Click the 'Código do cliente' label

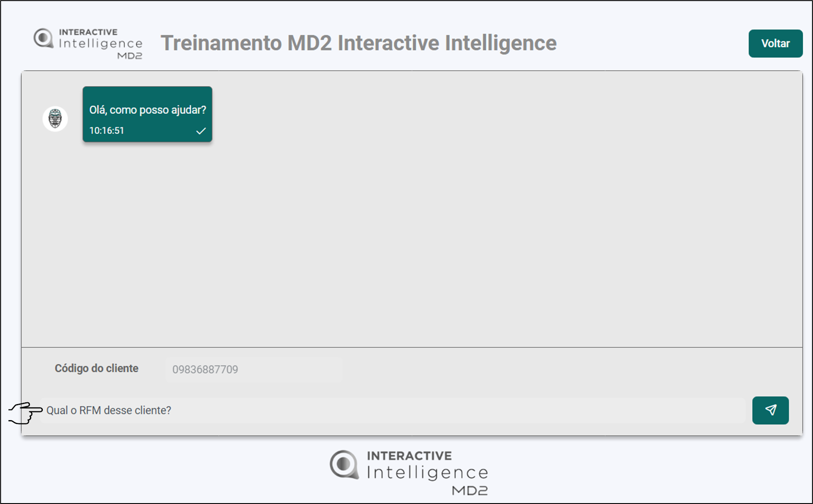[96, 369]
